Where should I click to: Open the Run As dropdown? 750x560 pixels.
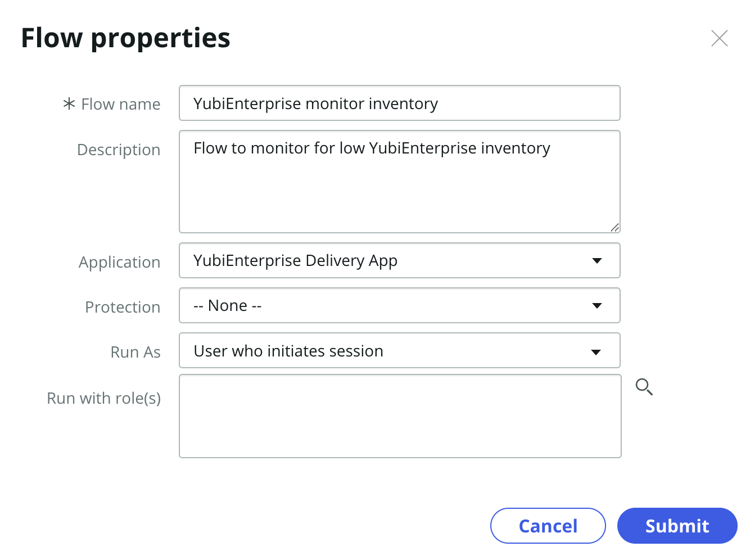pyautogui.click(x=400, y=350)
